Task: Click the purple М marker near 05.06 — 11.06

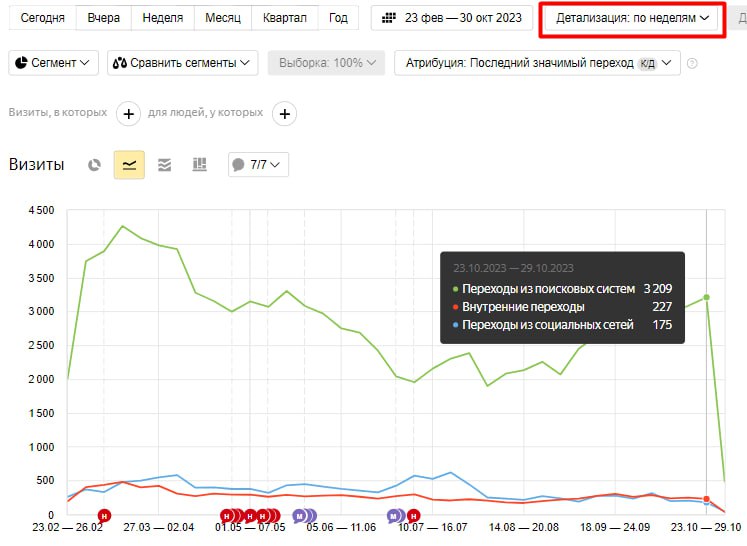Action: pos(299,516)
